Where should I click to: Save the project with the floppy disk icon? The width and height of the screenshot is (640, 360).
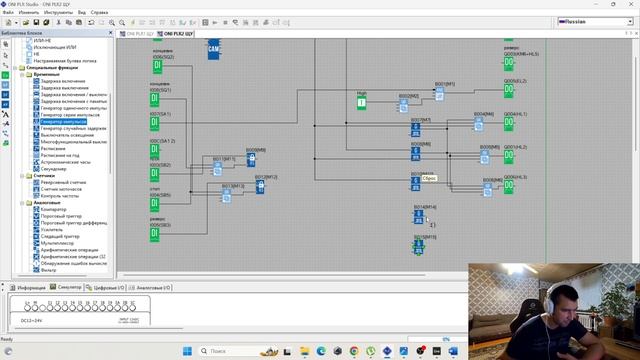tap(36, 22)
